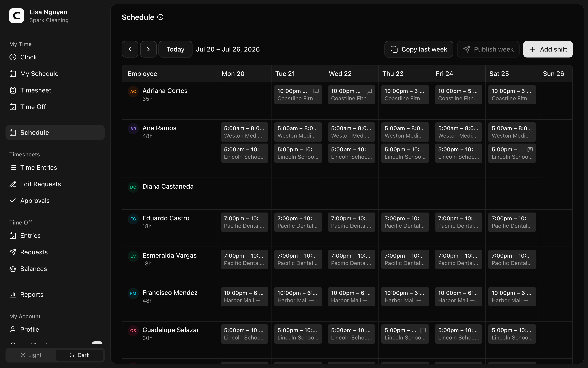Open Ana Ramos Mon 20 5:00am Weston shift

click(x=244, y=132)
